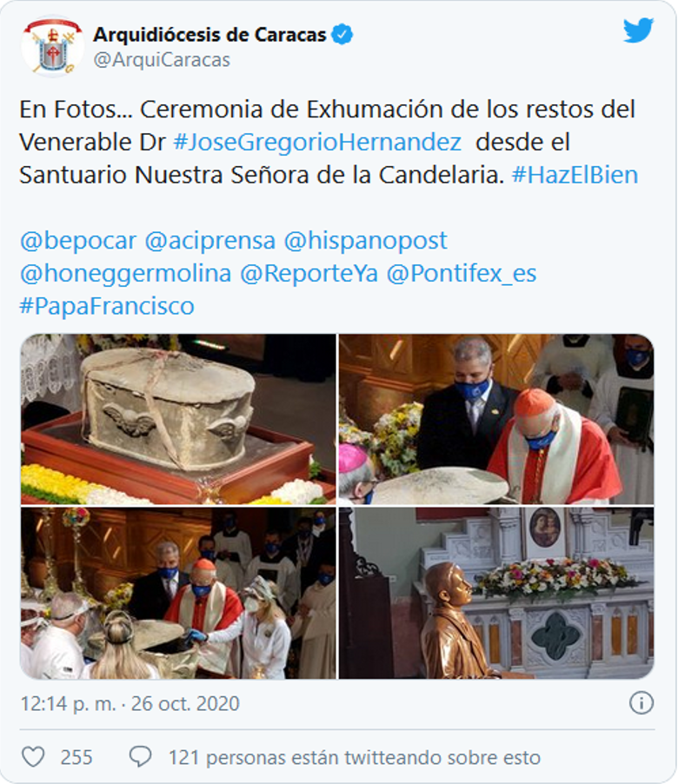Open the Arquidiócesis de Caracas profile avatar
The width and height of the screenshot is (678, 784).
[x=52, y=46]
